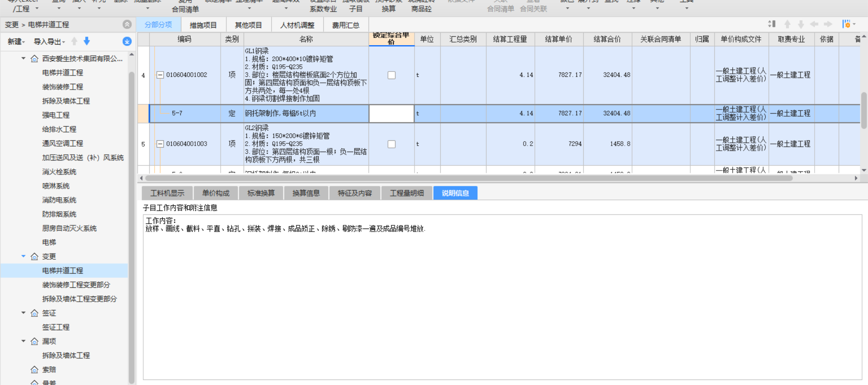
Task: Click the blue circular download icon in tree toolbar
Action: point(127,41)
